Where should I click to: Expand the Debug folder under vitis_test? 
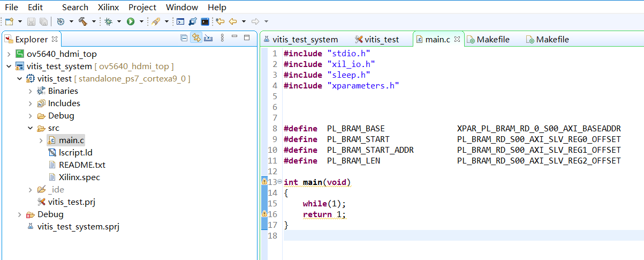[x=31, y=116]
